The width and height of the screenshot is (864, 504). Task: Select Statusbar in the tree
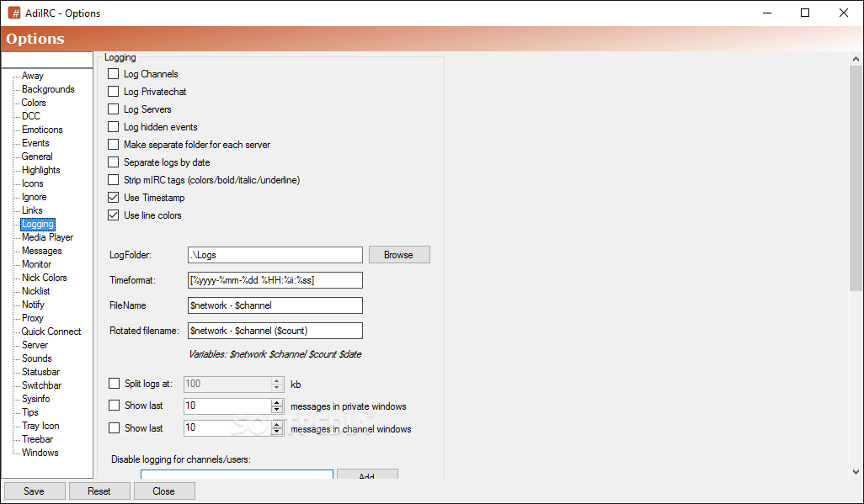[40, 373]
